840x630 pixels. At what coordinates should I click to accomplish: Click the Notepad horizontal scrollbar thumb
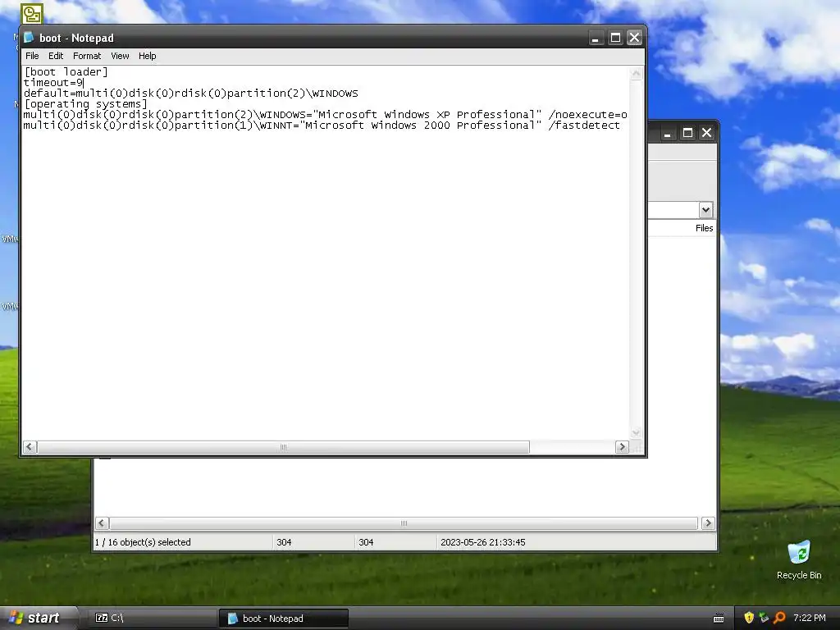coord(283,447)
